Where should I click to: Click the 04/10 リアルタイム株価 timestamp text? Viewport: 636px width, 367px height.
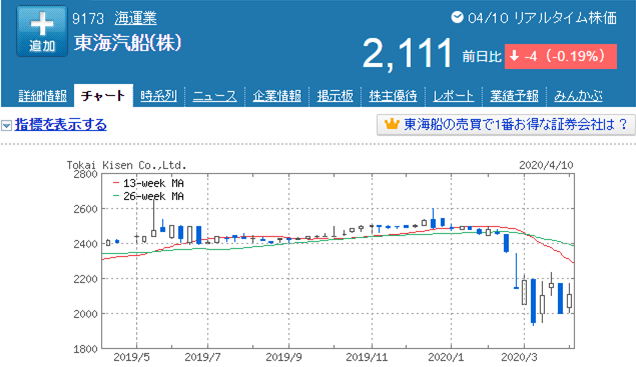tap(542, 18)
